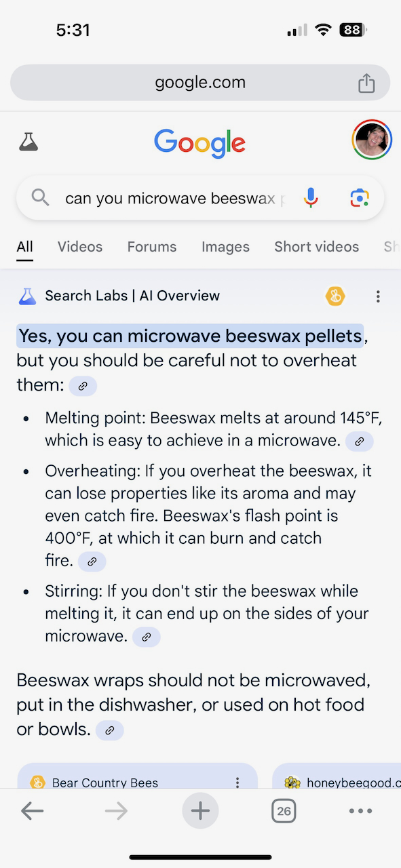Open Google Lens camera search

pyautogui.click(x=360, y=198)
